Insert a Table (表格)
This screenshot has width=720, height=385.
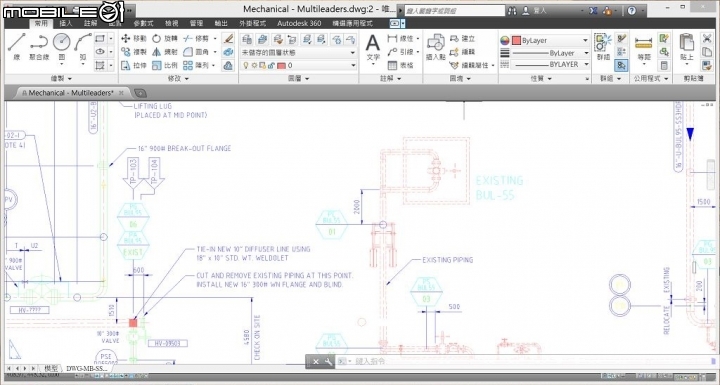[x=401, y=65]
